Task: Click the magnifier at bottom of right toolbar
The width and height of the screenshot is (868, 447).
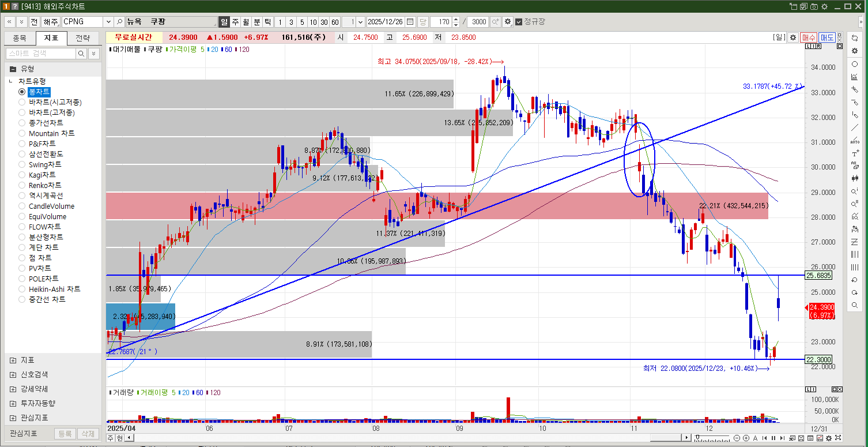Action: [855, 306]
